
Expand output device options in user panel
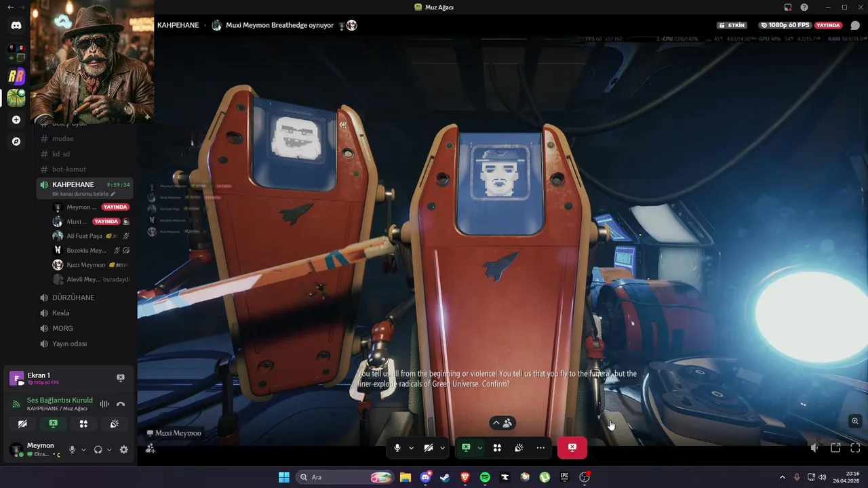(x=109, y=449)
